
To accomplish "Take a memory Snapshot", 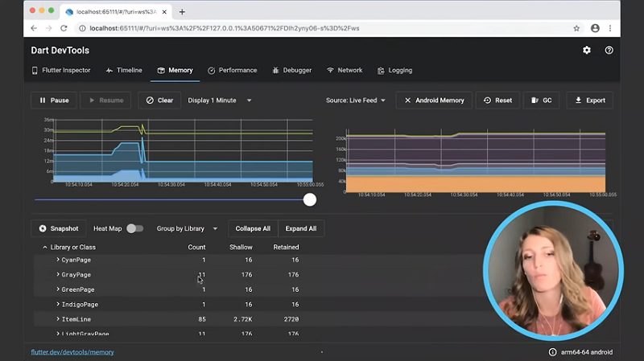I will coord(58,228).
